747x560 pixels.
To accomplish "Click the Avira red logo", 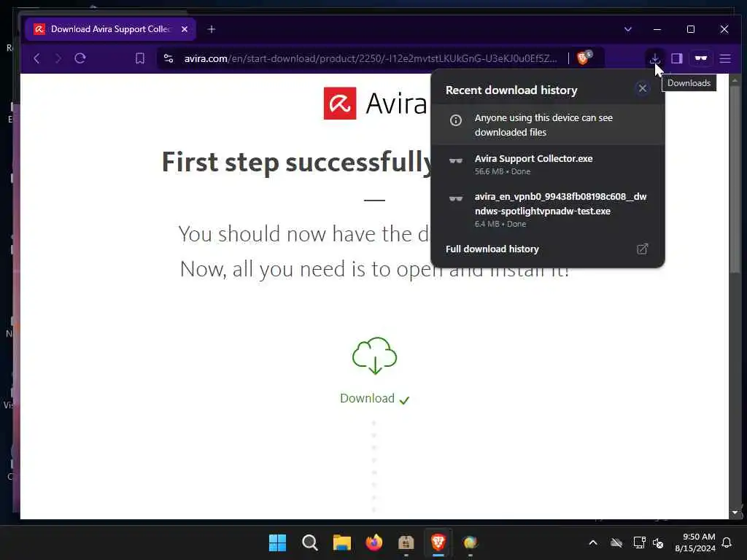I will 340,103.
